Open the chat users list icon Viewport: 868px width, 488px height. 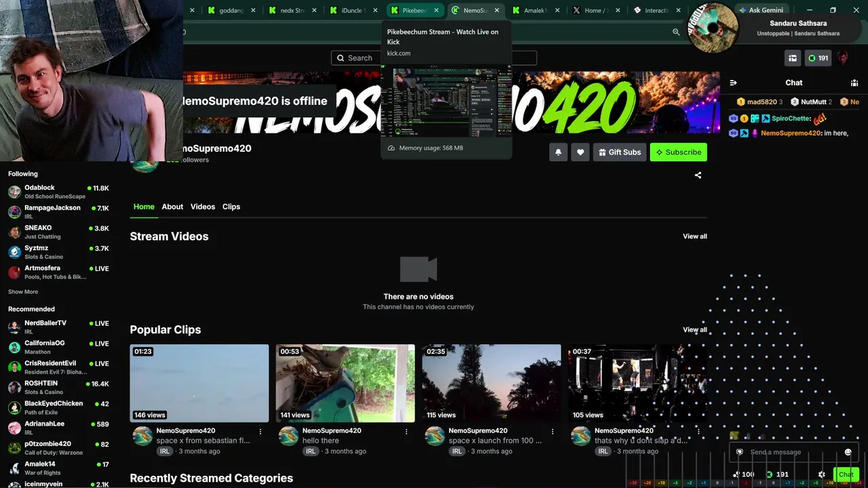pos(854,83)
